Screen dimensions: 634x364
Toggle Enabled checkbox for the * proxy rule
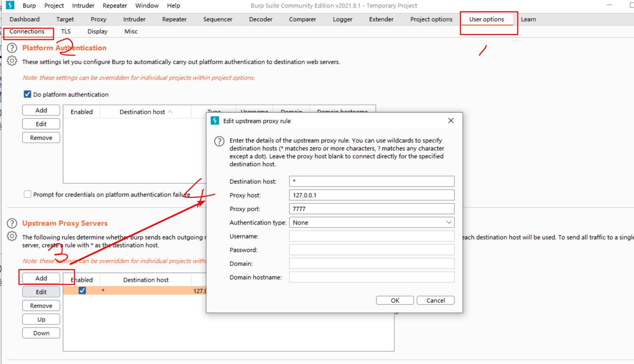click(x=82, y=291)
